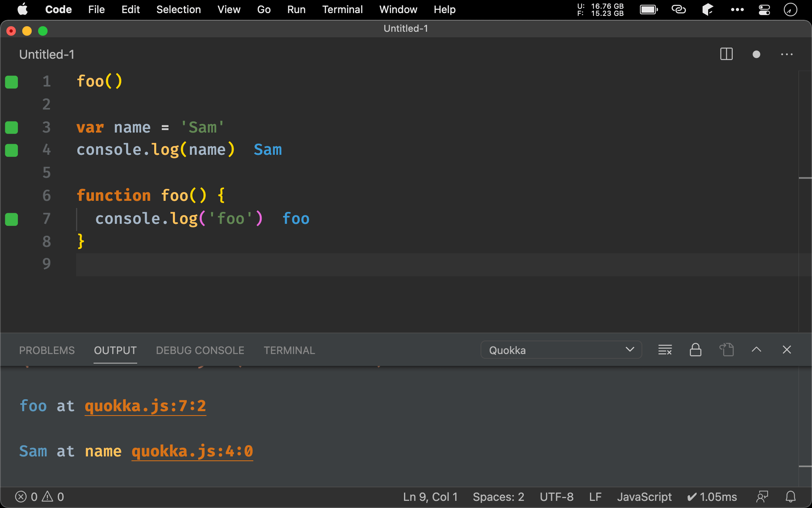The height and width of the screenshot is (508, 812).
Task: Switch to the DEBUG CONSOLE tab
Action: (200, 350)
